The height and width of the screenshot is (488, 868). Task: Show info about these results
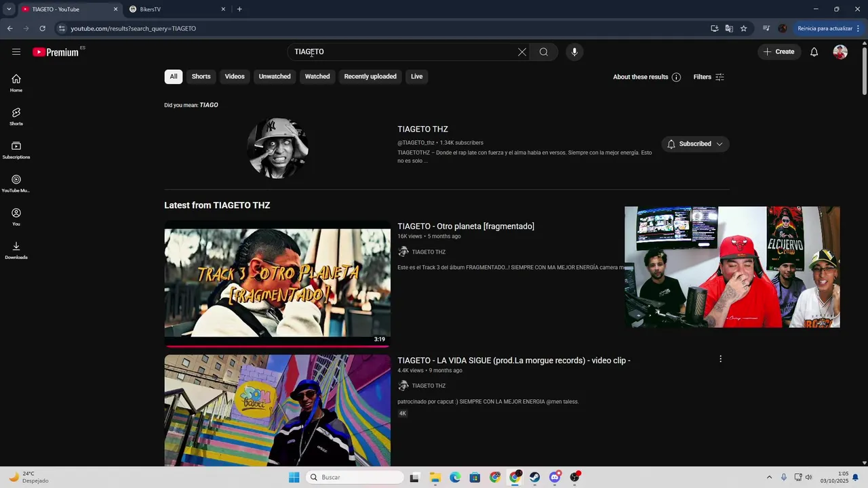click(x=647, y=77)
